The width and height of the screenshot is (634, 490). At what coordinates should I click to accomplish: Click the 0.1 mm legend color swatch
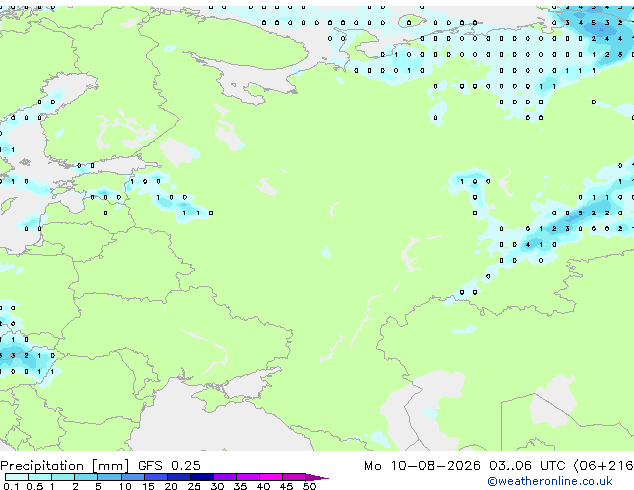[x=17, y=477]
